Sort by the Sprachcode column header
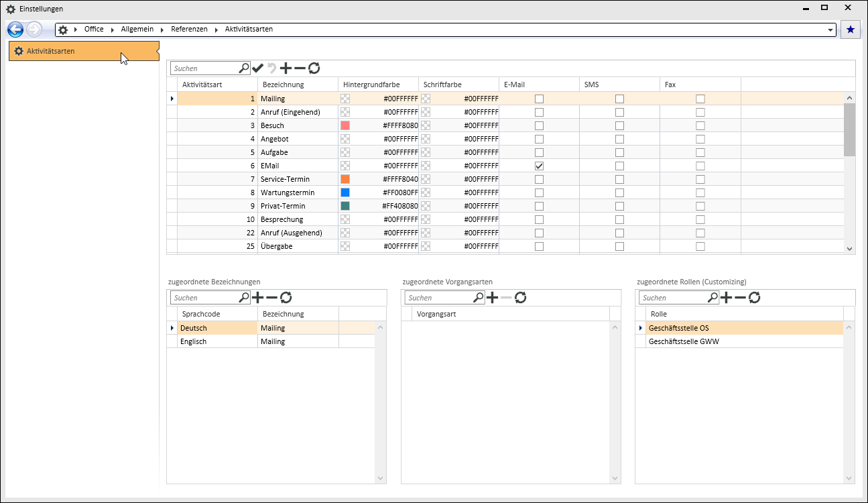The image size is (868, 503). click(217, 314)
